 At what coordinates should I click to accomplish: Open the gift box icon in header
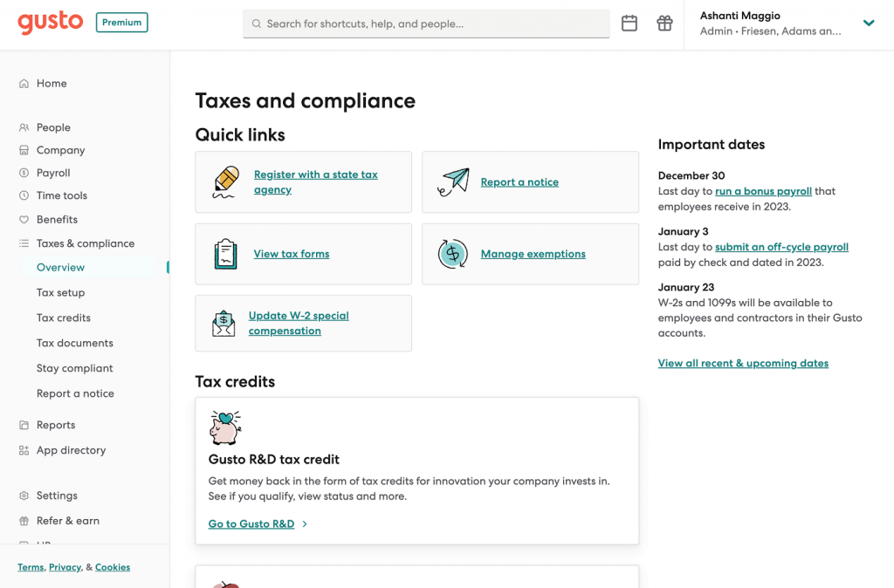tap(664, 24)
